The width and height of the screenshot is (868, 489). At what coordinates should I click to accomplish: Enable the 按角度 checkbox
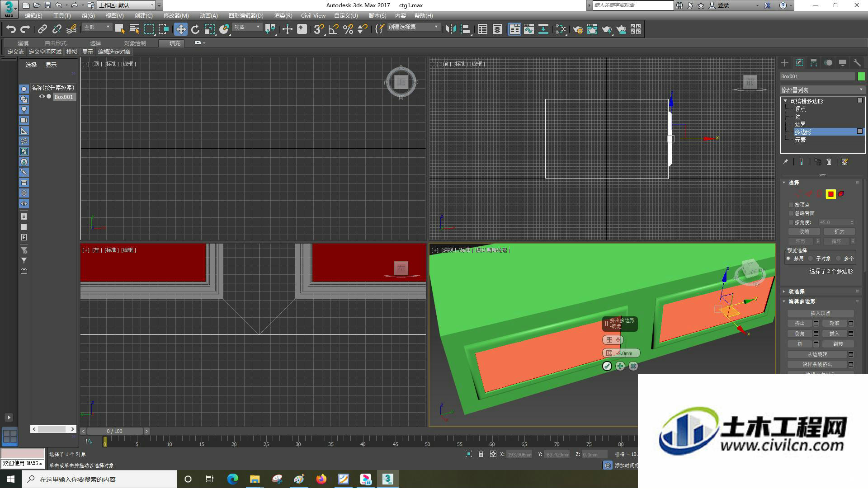tap(791, 222)
